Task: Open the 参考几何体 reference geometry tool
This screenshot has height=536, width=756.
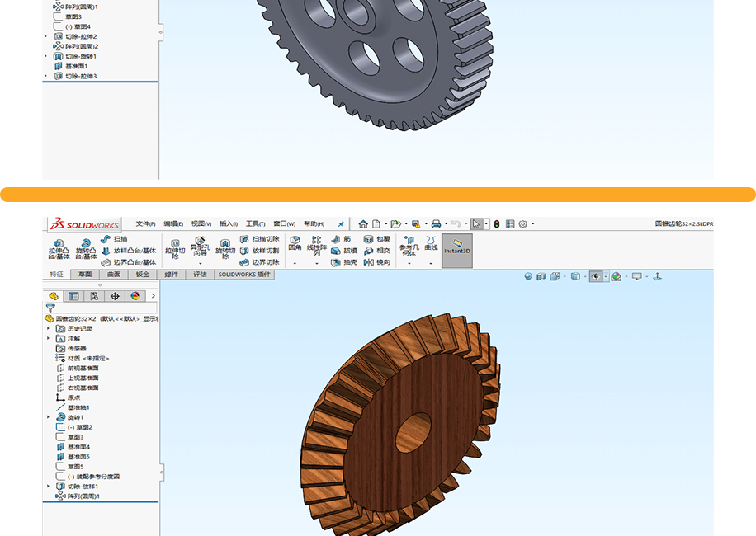Action: pyautogui.click(x=409, y=246)
